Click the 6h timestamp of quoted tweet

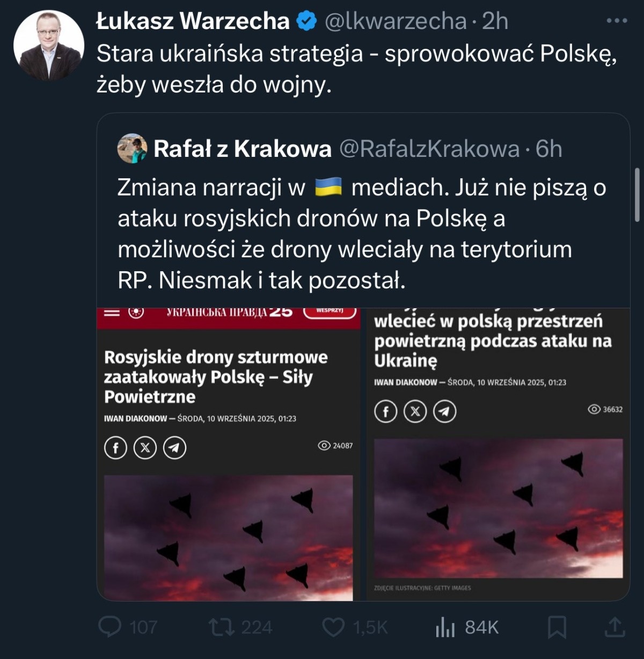pos(548,149)
